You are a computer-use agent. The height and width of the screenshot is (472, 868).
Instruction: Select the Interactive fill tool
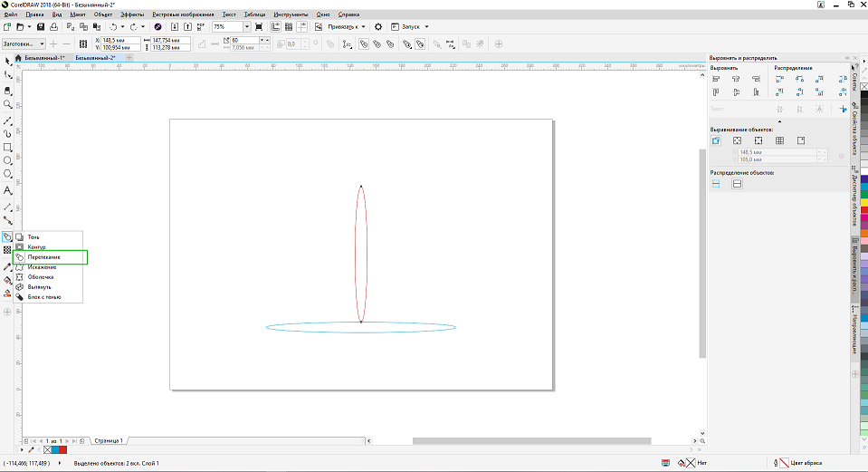point(7,280)
